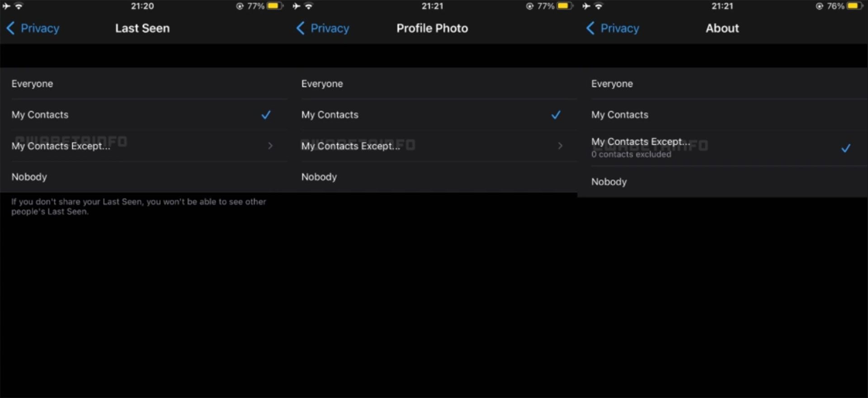Tap back chevron on About screen
Viewport: 868px width, 398px height.
590,28
